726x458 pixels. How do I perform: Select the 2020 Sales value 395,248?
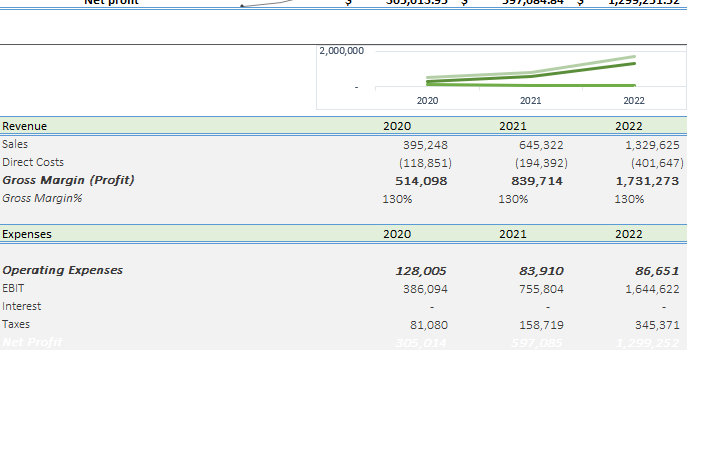[425, 145]
